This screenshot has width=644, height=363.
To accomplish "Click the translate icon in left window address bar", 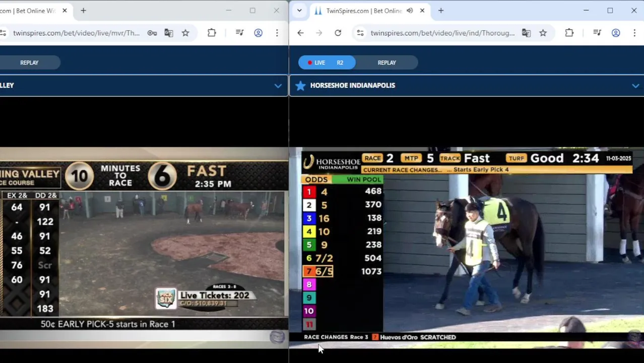I will [168, 33].
